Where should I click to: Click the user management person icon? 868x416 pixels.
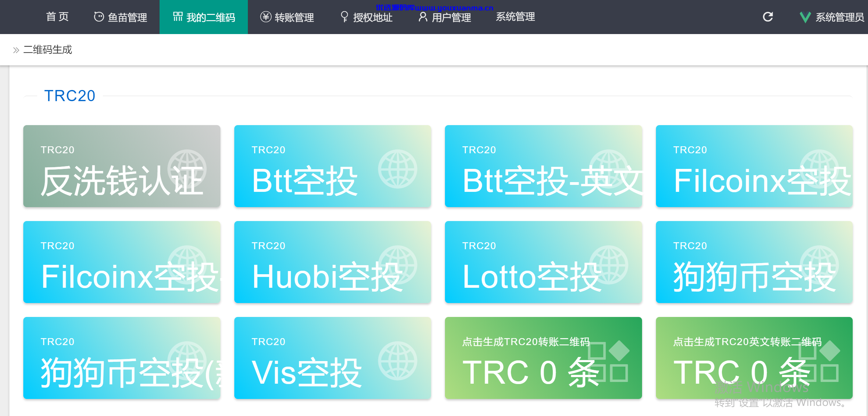pyautogui.click(x=423, y=17)
